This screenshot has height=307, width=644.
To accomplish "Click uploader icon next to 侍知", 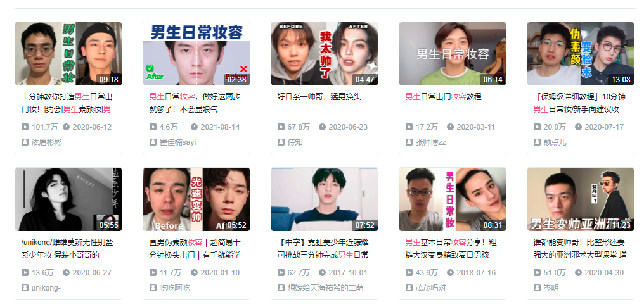I will pyautogui.click(x=281, y=142).
